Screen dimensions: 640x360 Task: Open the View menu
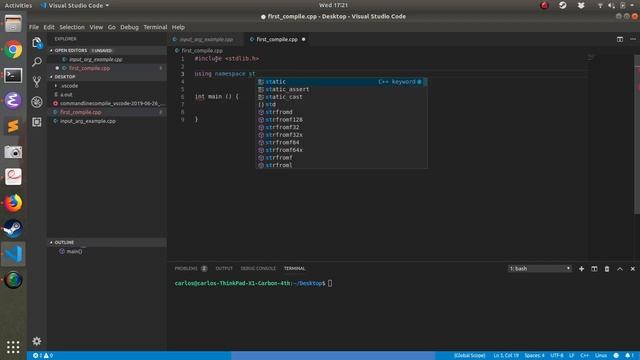pyautogui.click(x=96, y=27)
